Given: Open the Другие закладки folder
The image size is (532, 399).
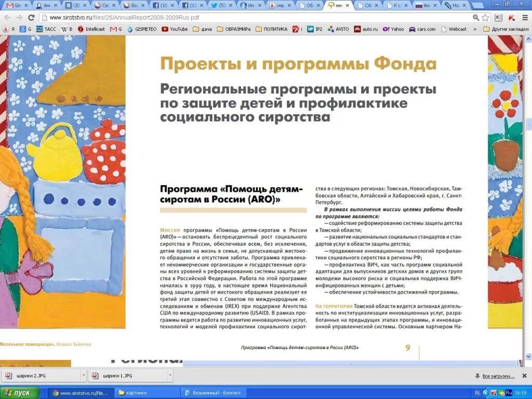Looking at the screenshot, I should pos(506,29).
